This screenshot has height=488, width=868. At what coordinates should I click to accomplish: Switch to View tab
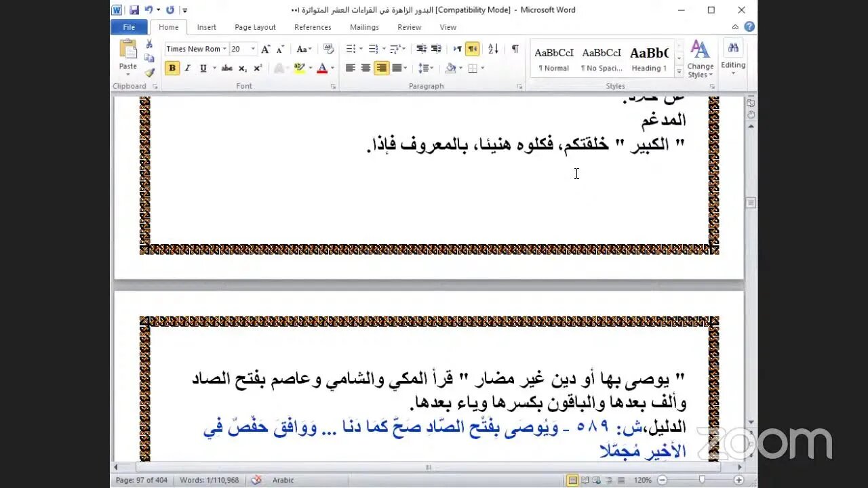pos(448,27)
